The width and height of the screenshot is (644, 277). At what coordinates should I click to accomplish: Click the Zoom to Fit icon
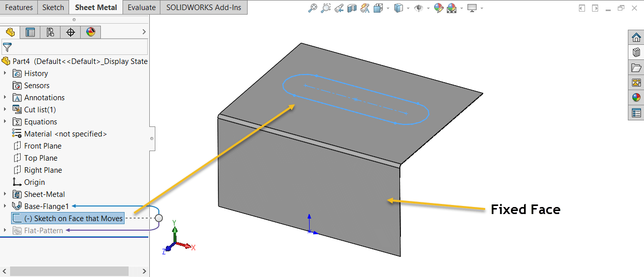point(313,8)
